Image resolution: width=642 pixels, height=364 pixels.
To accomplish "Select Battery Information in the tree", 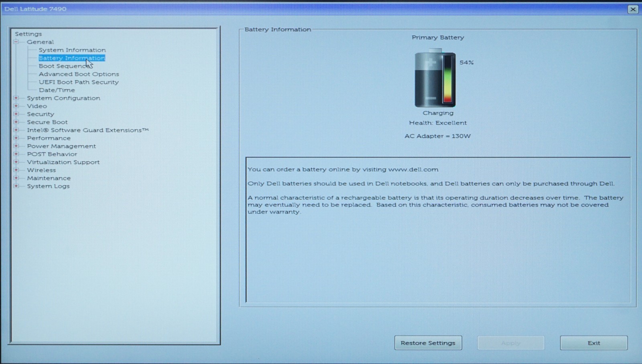I will (72, 58).
